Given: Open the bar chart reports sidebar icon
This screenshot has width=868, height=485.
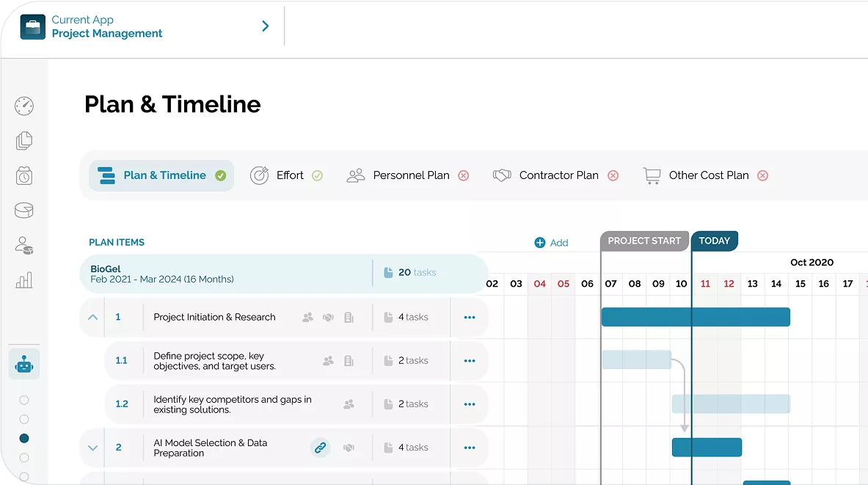Looking at the screenshot, I should [x=23, y=280].
